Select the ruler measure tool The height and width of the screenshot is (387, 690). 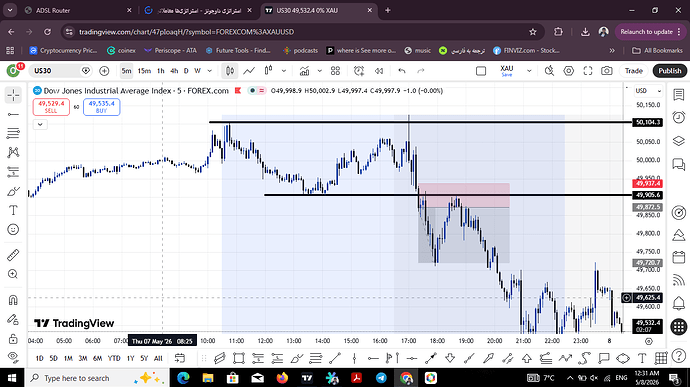pyautogui.click(x=13, y=255)
